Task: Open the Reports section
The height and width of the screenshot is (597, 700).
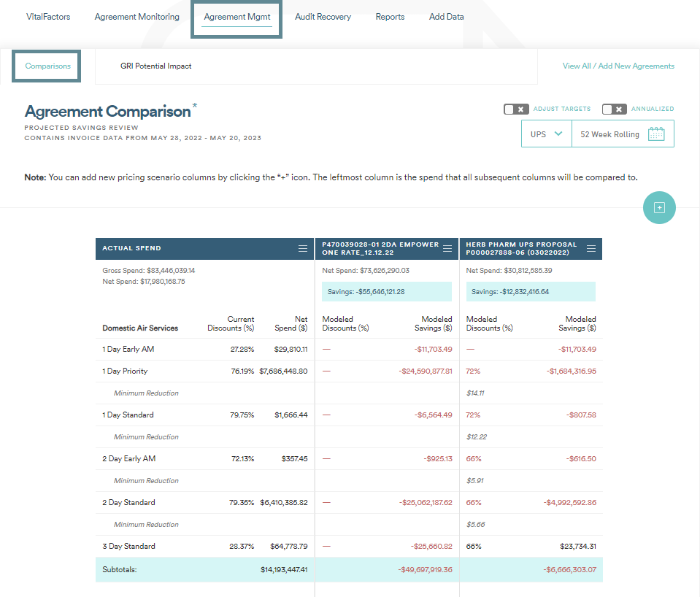Action: tap(390, 16)
